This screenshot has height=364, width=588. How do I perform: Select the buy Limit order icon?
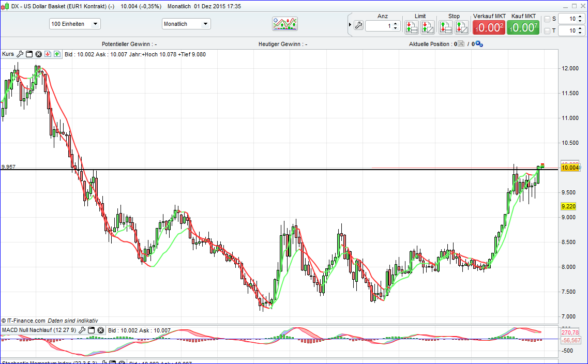click(412, 27)
